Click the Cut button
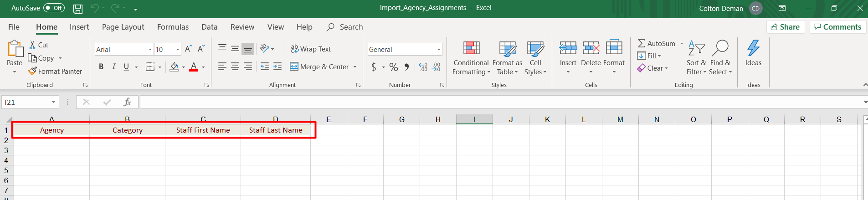The image size is (868, 200). 39,45
